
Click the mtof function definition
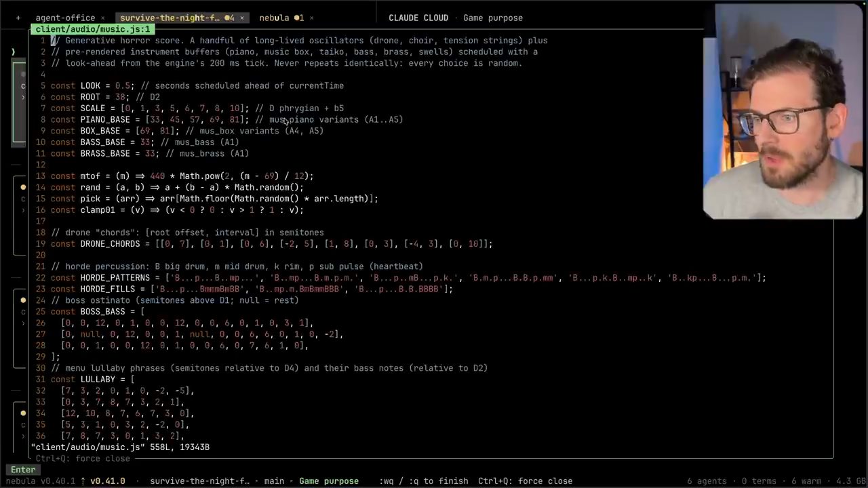[x=182, y=176]
